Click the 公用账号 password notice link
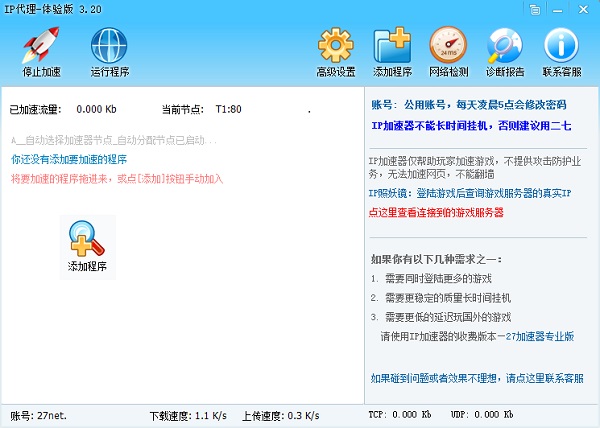 point(475,105)
